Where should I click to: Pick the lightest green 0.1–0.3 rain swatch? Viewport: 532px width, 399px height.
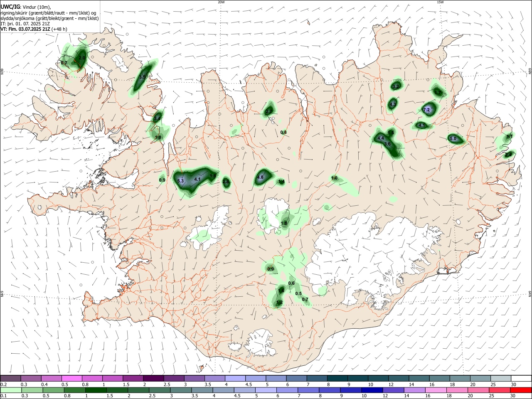click(11, 390)
